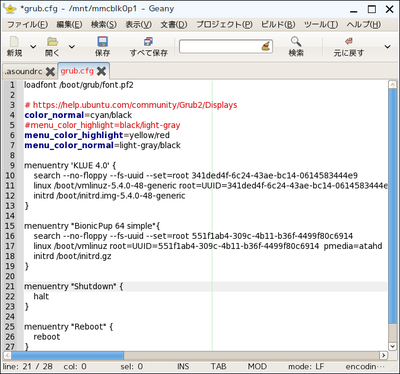The width and height of the screenshot is (400, 374).
Task: Click the INS status bar indicator
Action: 183,367
